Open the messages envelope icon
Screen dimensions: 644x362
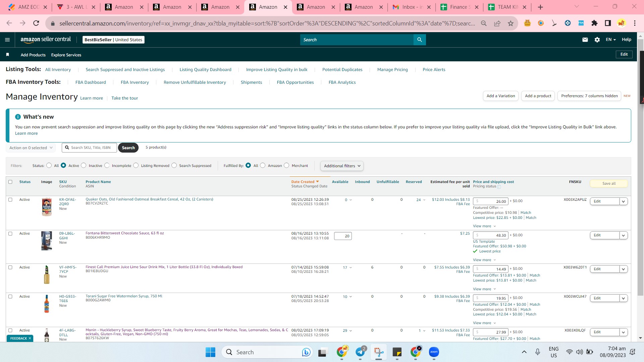pos(585,40)
